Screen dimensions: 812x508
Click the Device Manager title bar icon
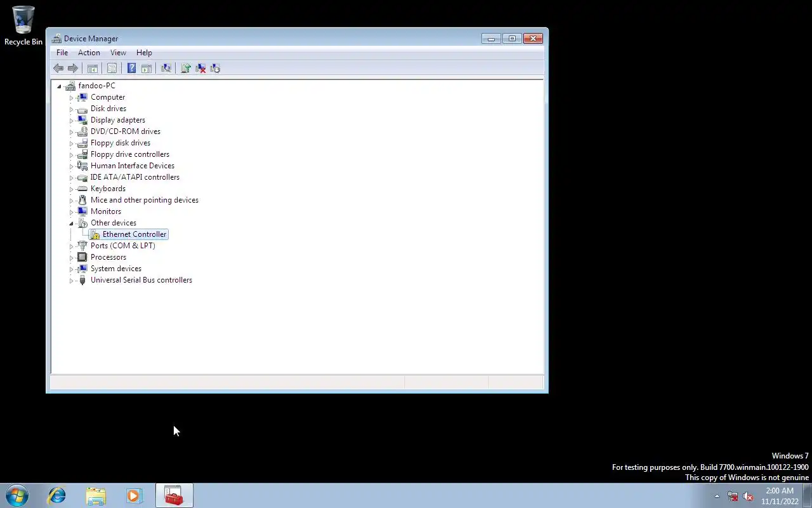coord(56,39)
